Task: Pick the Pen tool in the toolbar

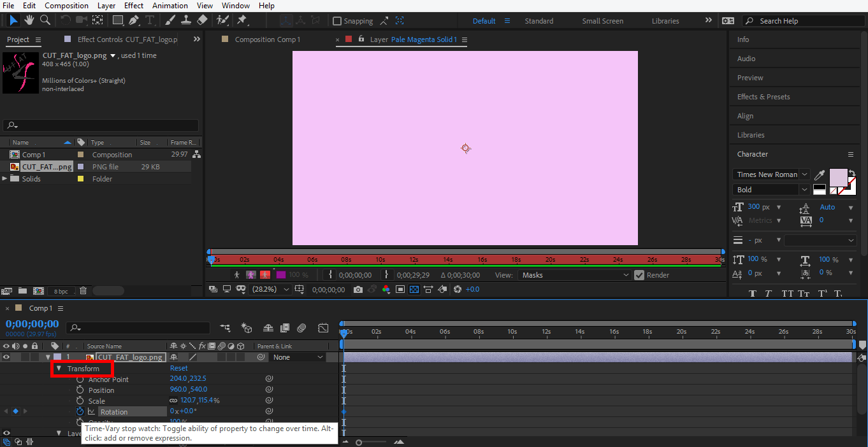Action: pos(134,20)
